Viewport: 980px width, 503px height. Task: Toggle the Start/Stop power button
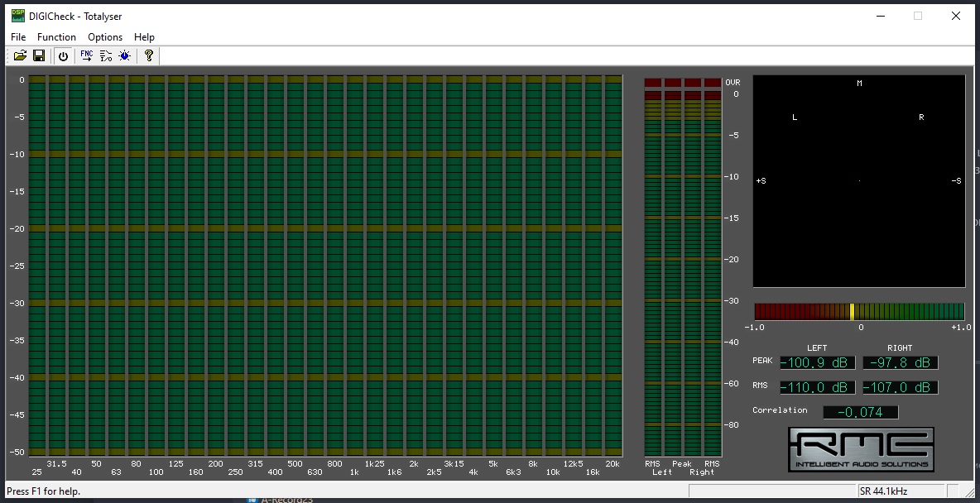[63, 55]
